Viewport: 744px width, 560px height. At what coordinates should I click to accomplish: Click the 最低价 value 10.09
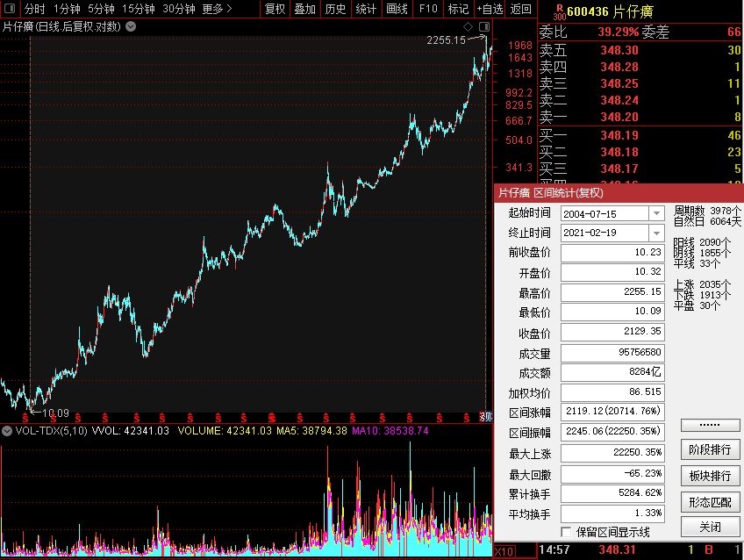click(x=612, y=312)
